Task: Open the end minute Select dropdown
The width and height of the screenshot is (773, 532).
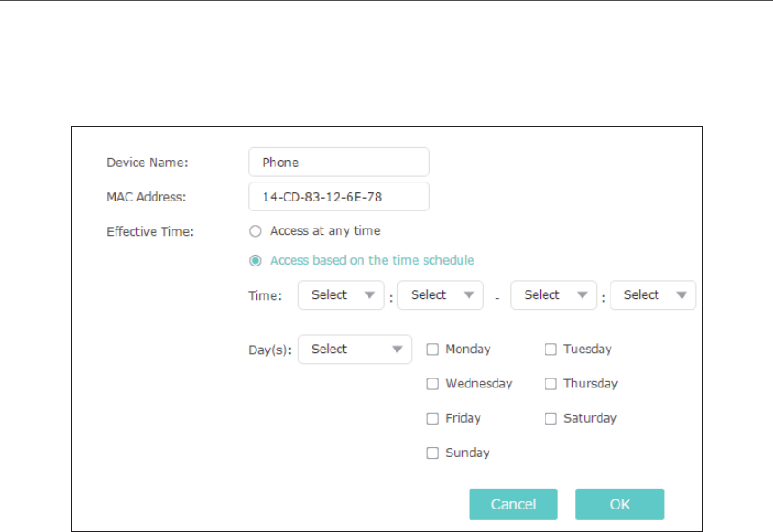Action: [653, 294]
